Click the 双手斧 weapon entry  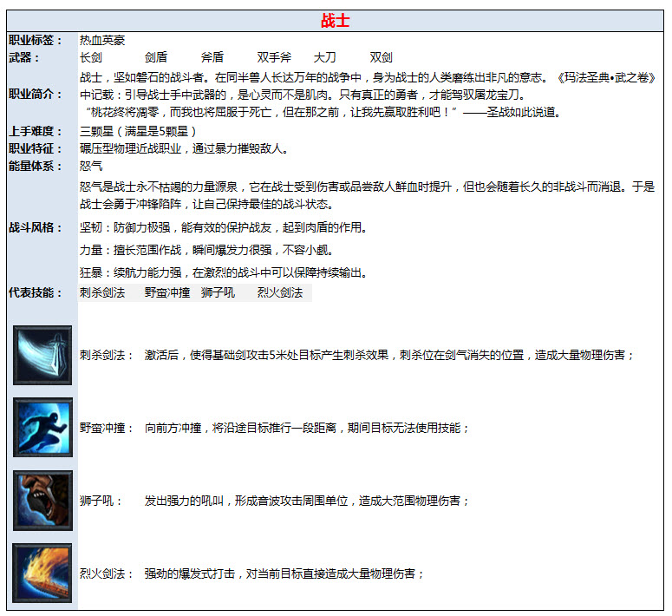click(x=274, y=57)
